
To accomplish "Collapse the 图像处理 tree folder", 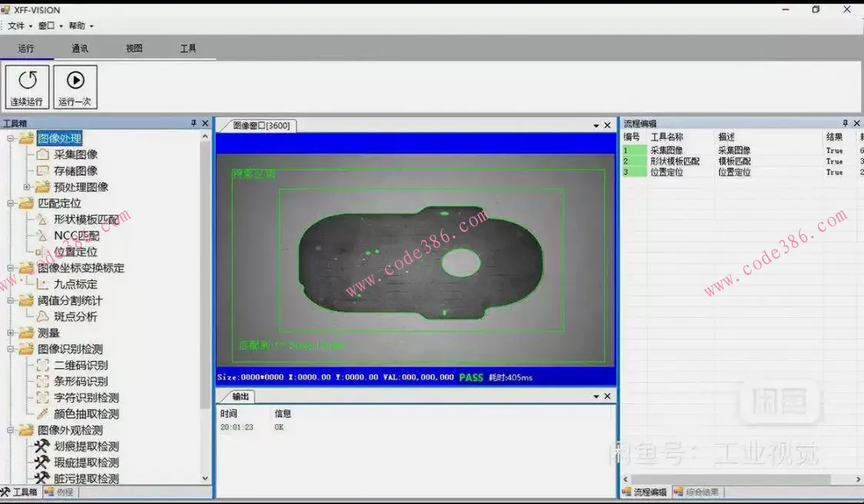I will coord(11,139).
